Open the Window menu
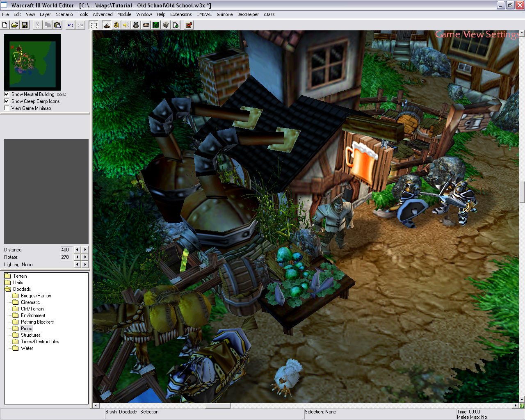This screenshot has width=525, height=420. (144, 14)
